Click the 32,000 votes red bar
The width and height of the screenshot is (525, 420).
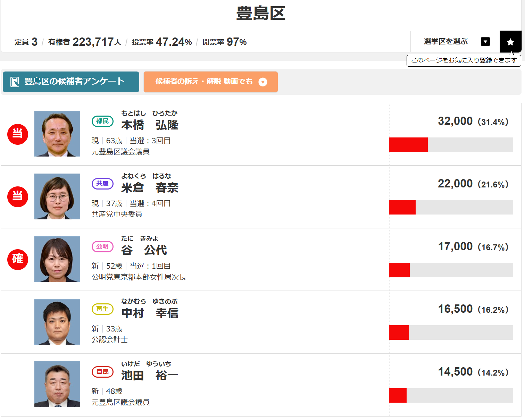pos(408,145)
